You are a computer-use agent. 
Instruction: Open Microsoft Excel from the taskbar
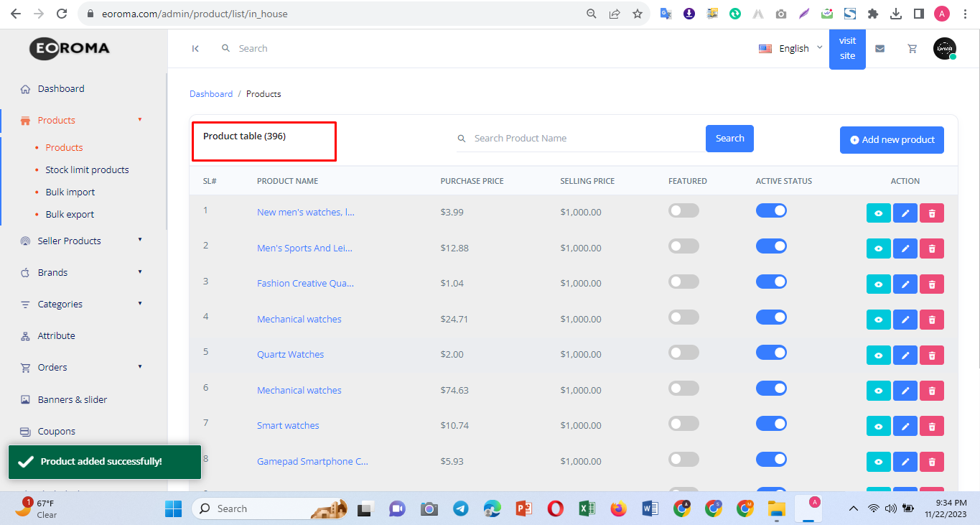587,508
